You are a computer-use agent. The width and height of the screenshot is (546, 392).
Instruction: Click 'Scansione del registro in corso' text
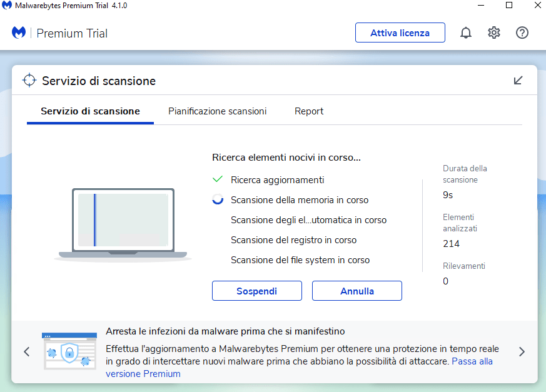pos(293,240)
